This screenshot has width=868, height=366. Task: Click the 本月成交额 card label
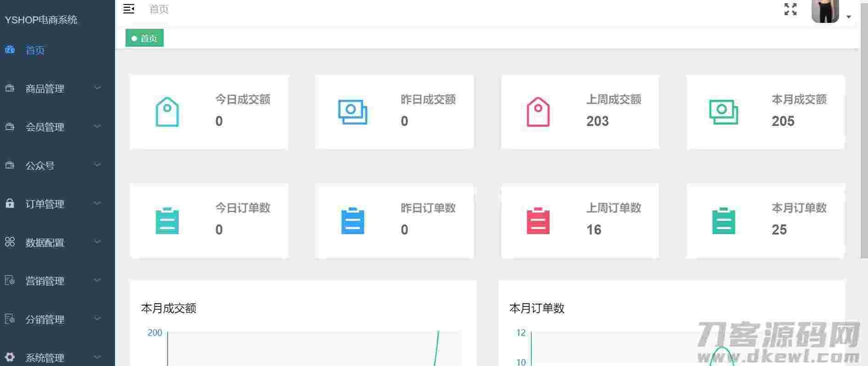pyautogui.click(x=799, y=99)
